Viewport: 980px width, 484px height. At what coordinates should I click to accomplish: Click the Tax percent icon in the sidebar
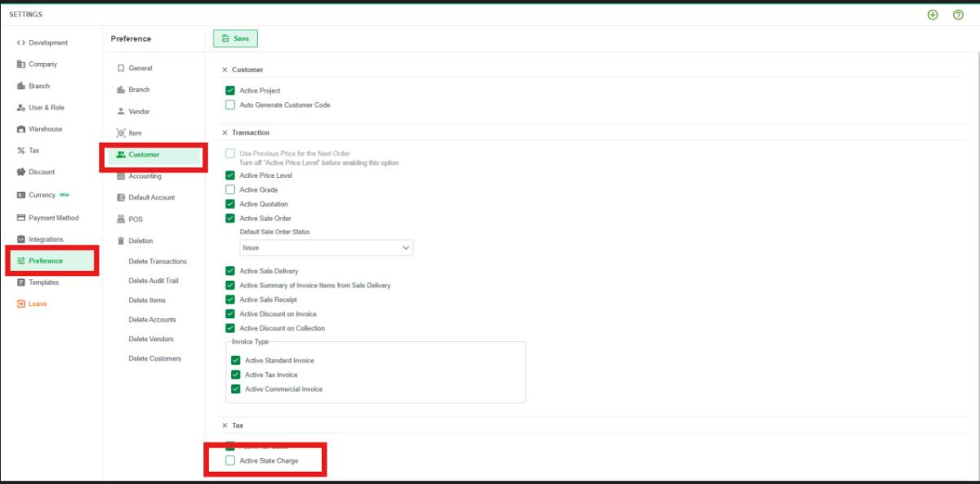click(x=21, y=150)
